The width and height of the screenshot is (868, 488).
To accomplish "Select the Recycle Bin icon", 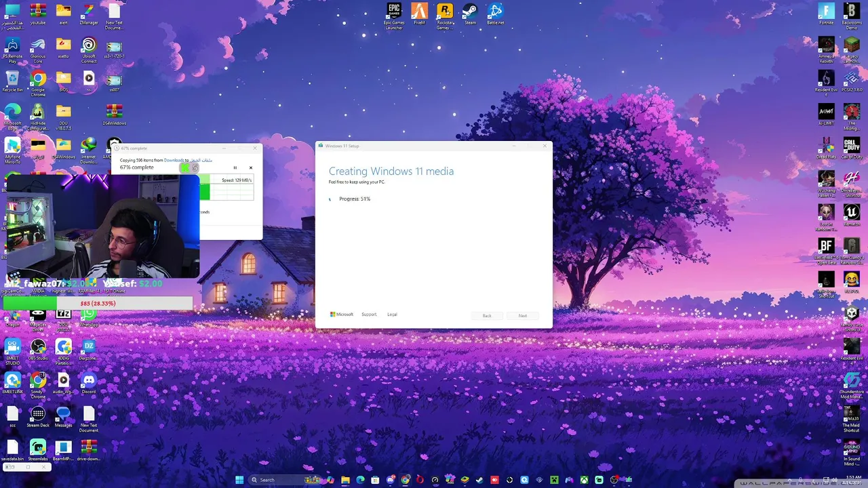I will tap(12, 81).
